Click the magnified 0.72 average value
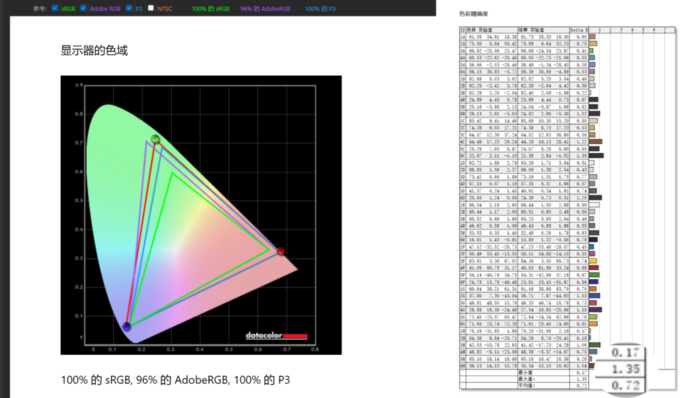The height and width of the screenshot is (398, 700). tap(625, 385)
